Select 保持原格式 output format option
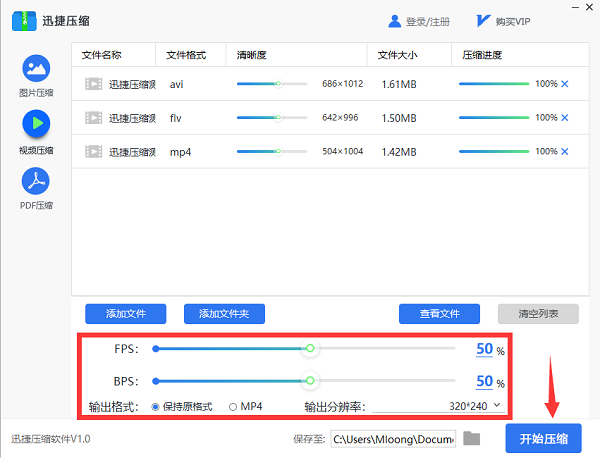600x458 pixels. pos(156,407)
